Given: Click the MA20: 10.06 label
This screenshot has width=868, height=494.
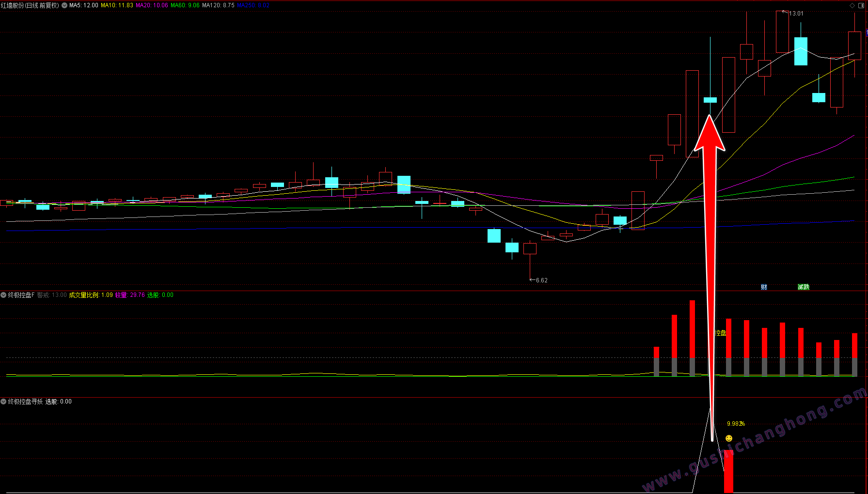Looking at the screenshot, I should click(152, 5).
